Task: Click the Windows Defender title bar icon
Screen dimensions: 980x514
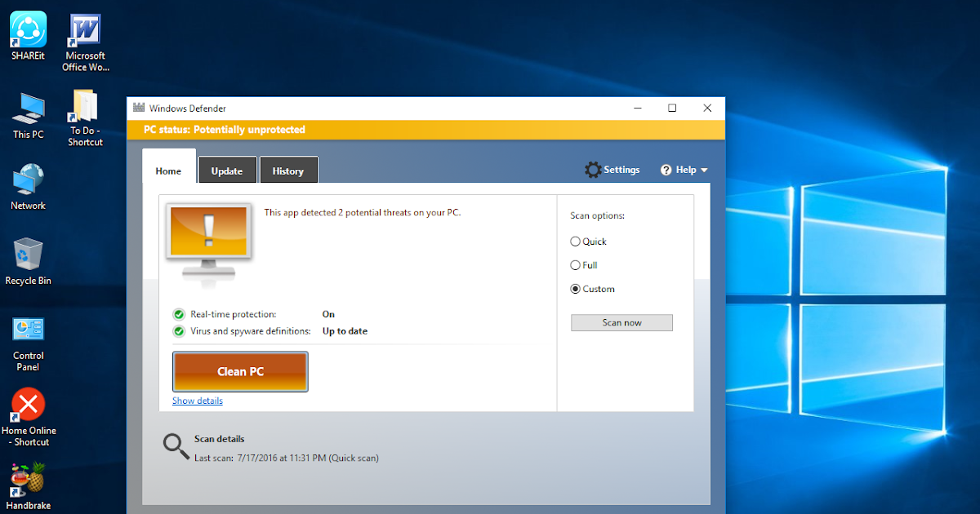Action: coord(139,108)
